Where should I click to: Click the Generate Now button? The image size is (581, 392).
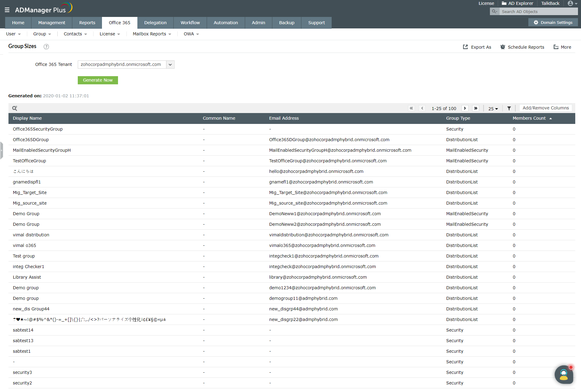[98, 80]
